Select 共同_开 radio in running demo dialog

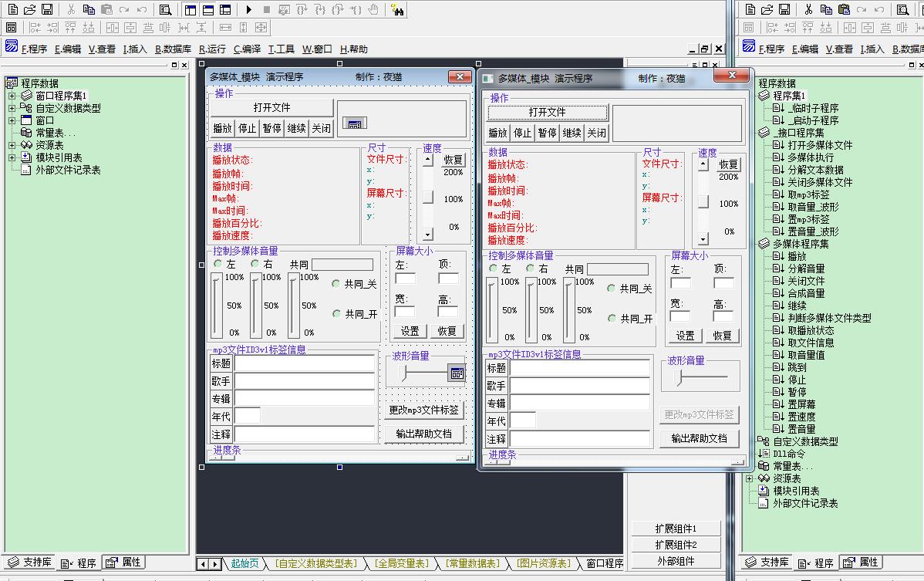[612, 318]
